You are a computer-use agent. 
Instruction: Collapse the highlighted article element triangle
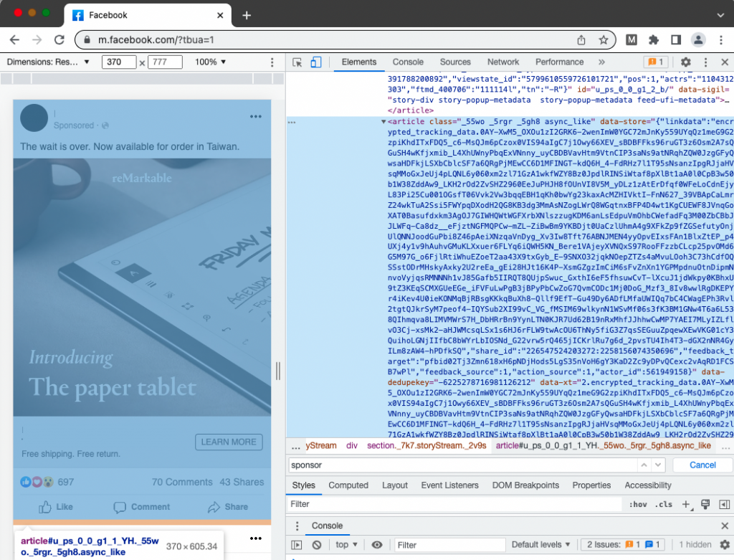[x=383, y=122]
